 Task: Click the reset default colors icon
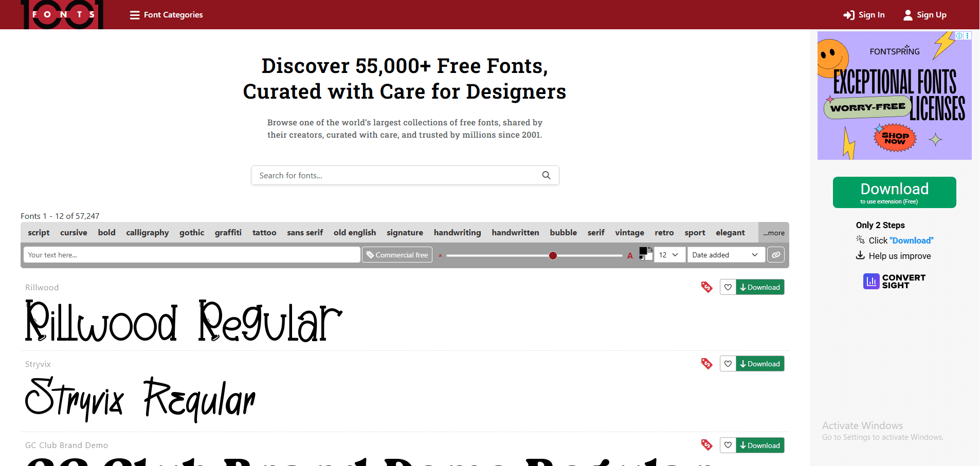[x=642, y=258]
